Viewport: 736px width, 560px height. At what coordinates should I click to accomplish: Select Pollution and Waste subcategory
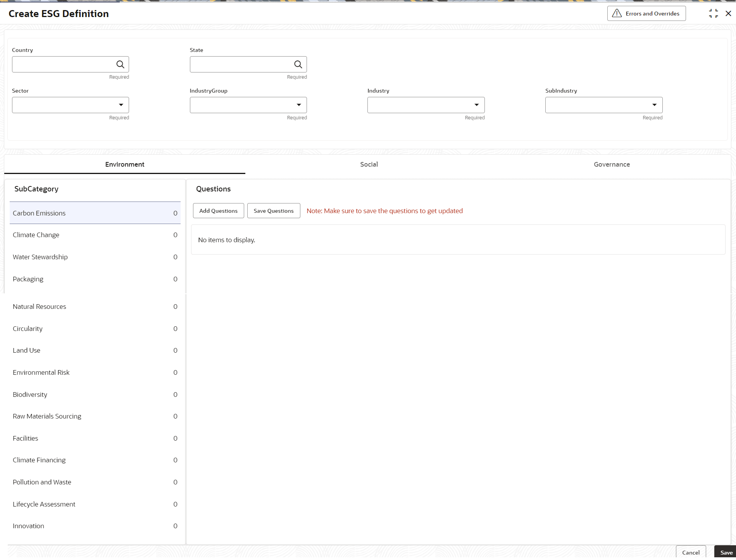[x=95, y=482]
